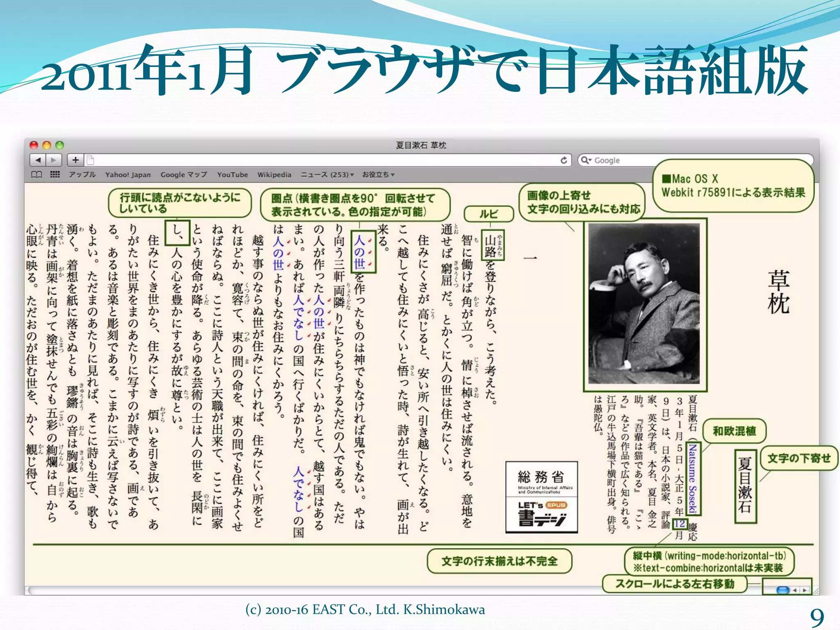Expand the お役立ち bookmark menu

point(378,175)
